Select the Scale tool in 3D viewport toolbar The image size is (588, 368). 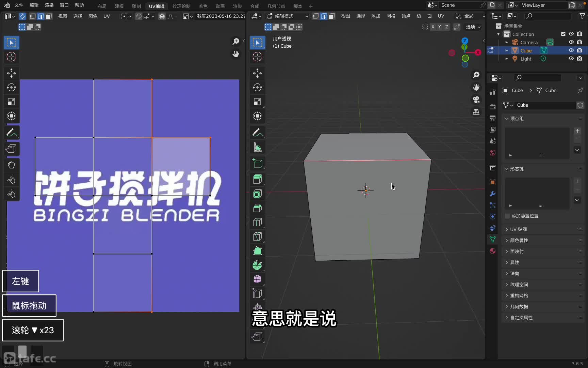click(x=258, y=102)
